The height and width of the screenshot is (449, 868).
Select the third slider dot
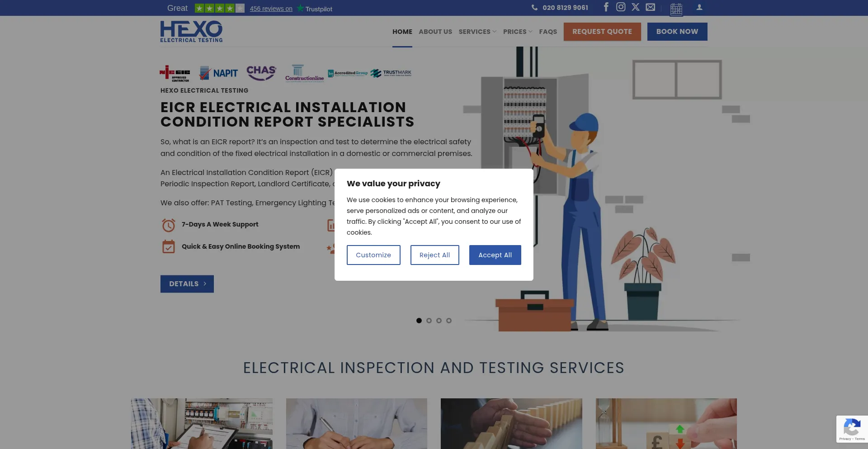click(x=439, y=321)
